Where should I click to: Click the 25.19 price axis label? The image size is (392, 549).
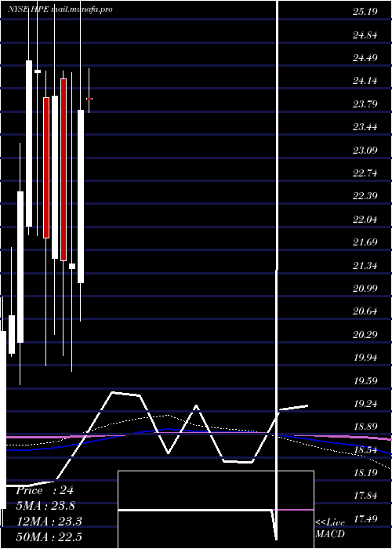coord(365,12)
